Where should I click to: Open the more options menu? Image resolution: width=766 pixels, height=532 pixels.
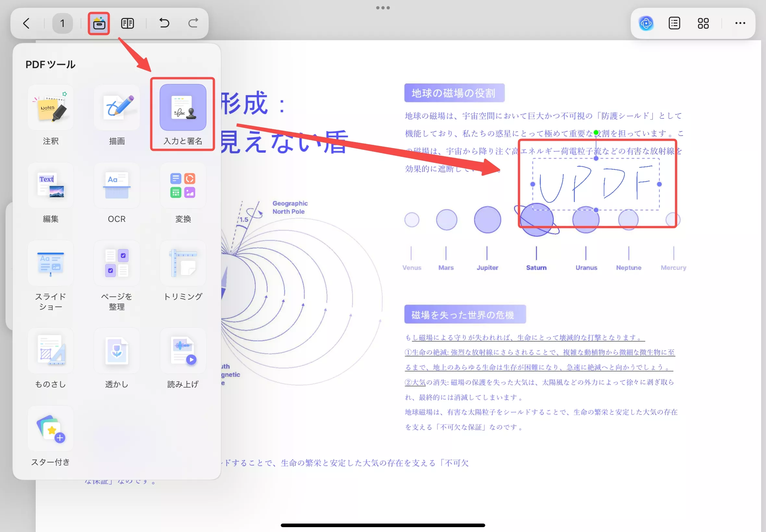pos(740,23)
